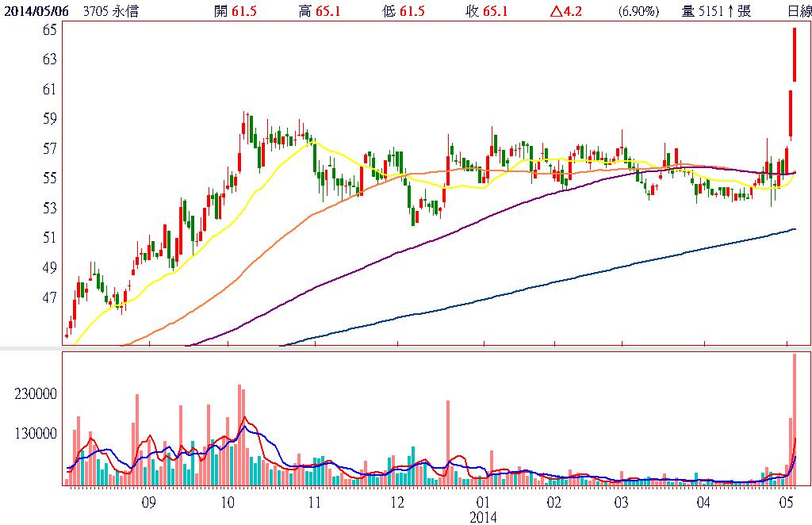Viewport: 812px width, 525px height.
Task: Click the △4.2 price change indicator
Action: (566, 11)
